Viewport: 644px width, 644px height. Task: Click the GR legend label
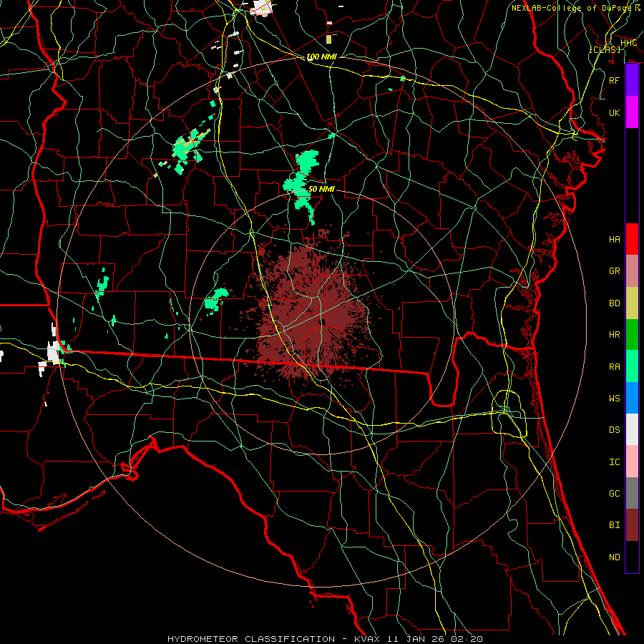[x=615, y=271]
